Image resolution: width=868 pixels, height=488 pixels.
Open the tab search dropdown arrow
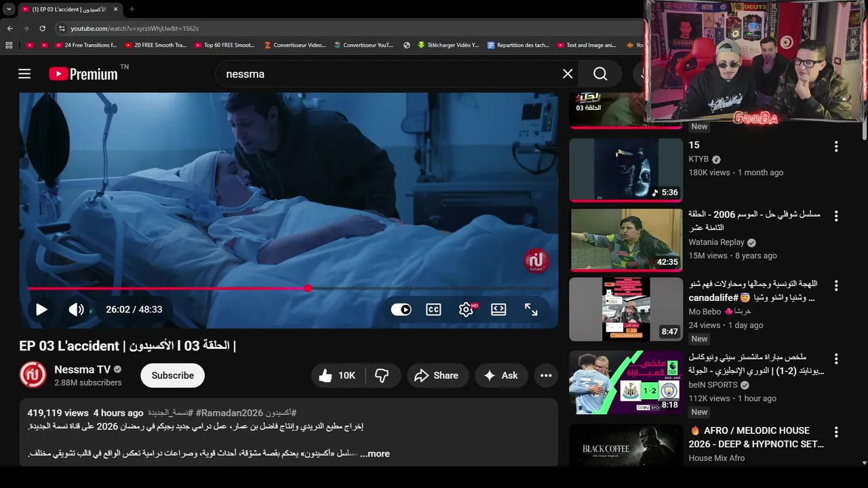[x=9, y=9]
